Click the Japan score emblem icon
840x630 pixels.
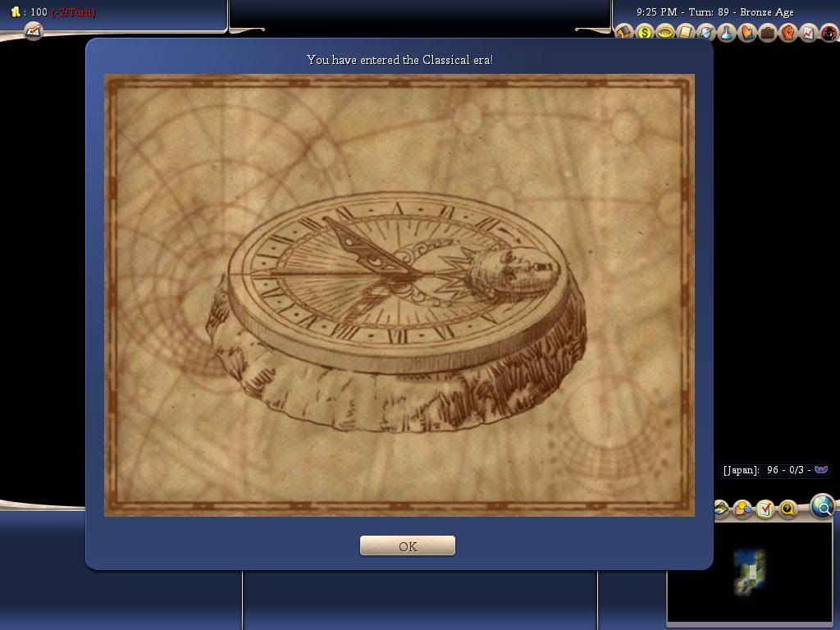coord(820,470)
